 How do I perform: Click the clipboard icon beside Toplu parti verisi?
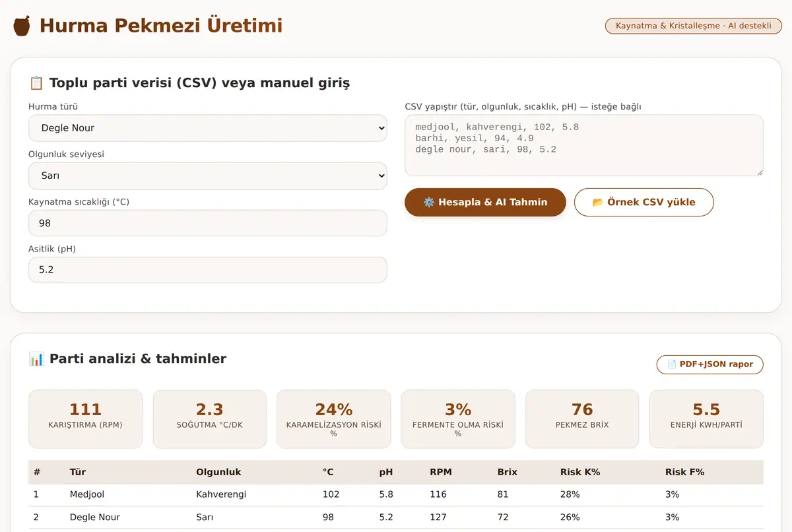(36, 83)
